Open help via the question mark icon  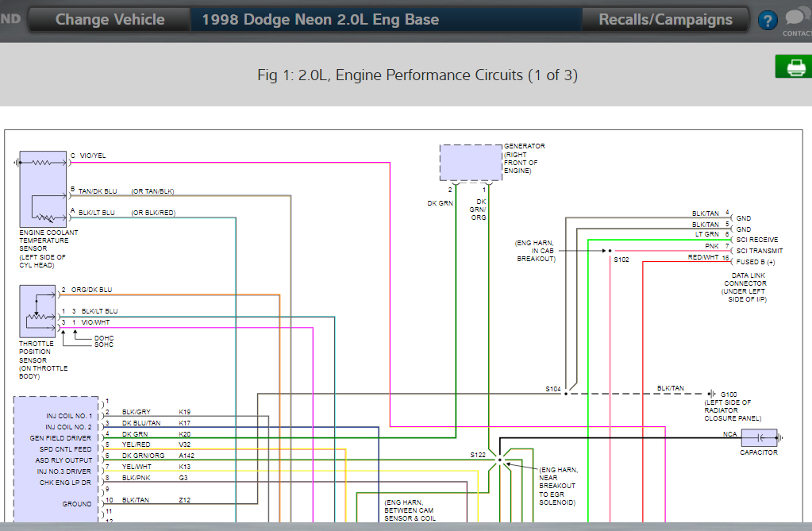[767, 21]
